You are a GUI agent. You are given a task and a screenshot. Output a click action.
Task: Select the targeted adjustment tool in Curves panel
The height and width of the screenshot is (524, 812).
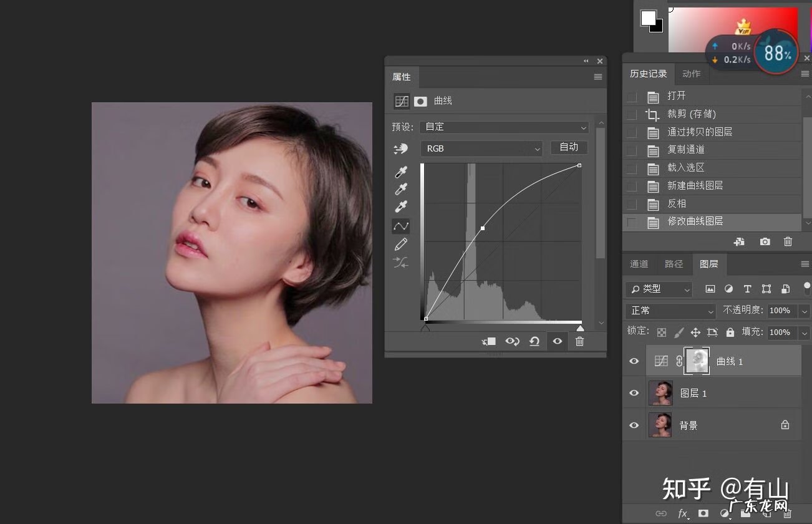401,148
